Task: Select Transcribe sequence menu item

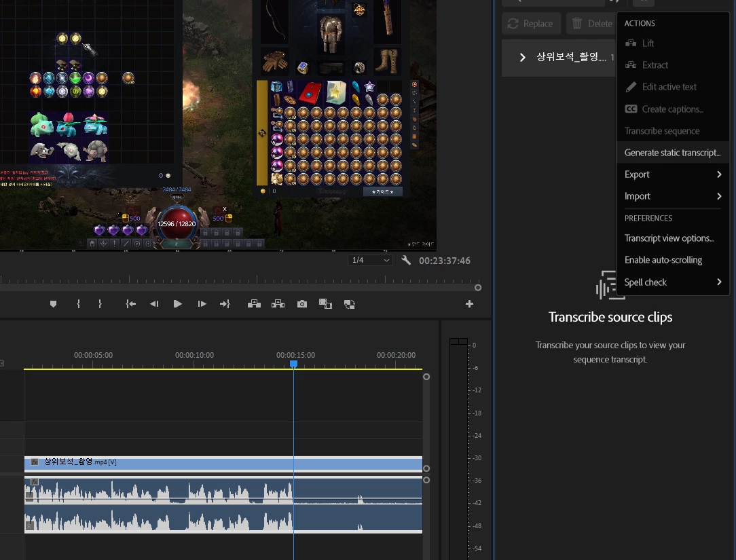Action: point(673,131)
